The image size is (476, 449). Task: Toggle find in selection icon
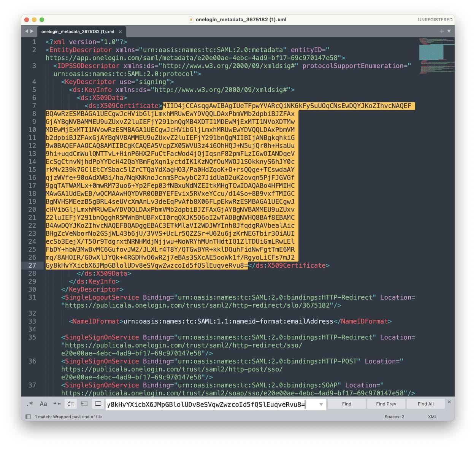pos(84,404)
